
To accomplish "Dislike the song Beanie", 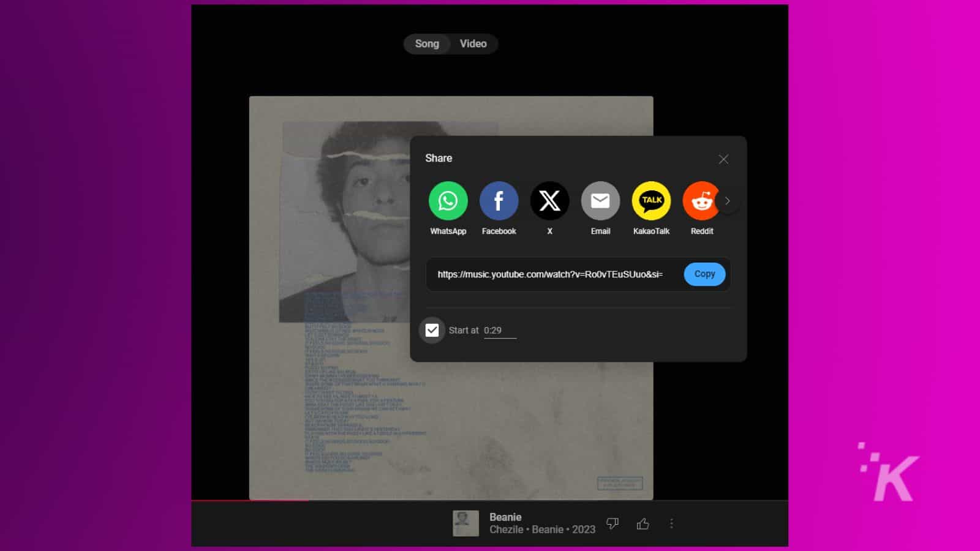I will (612, 523).
